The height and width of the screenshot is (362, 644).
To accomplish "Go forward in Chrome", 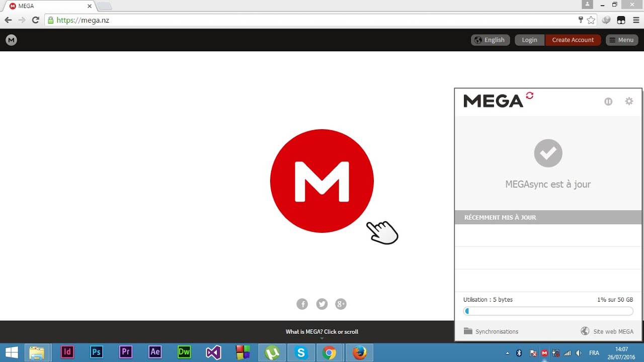I will coord(22,20).
